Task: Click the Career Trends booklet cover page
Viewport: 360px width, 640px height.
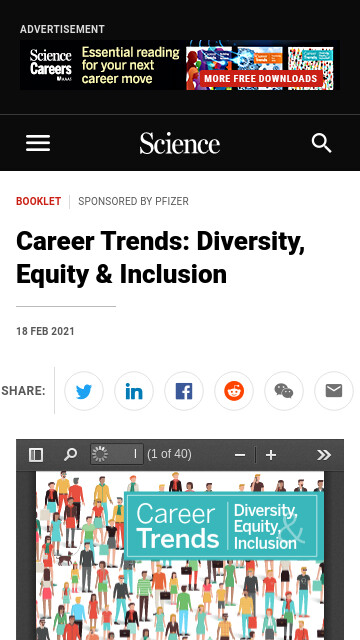Action: click(180, 556)
